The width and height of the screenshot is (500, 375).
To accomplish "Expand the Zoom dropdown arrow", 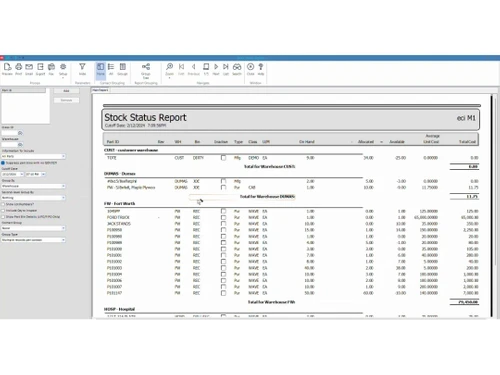I will pos(169,78).
